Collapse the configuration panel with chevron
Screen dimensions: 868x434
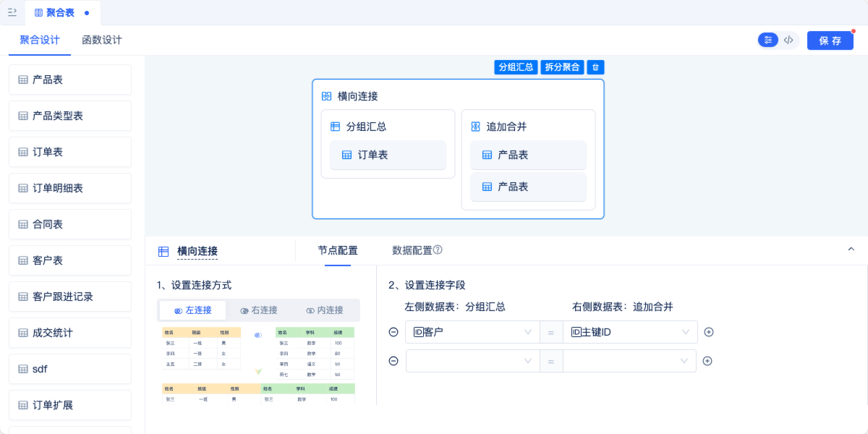(x=851, y=249)
